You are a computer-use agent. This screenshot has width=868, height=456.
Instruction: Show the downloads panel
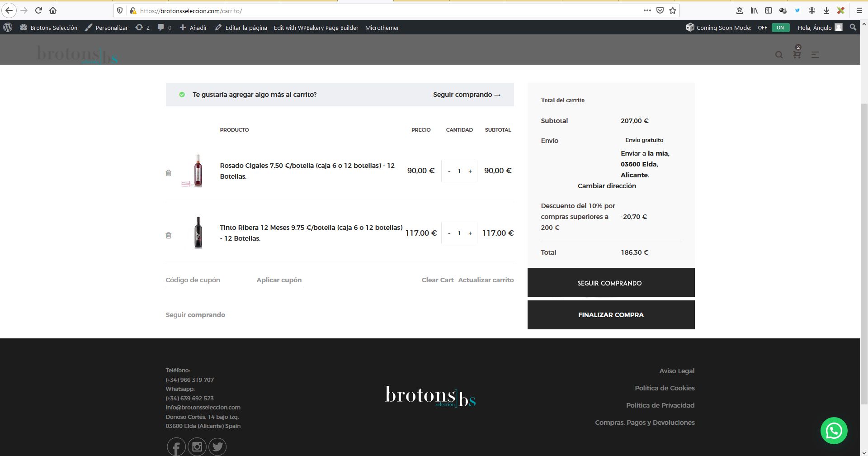826,10
